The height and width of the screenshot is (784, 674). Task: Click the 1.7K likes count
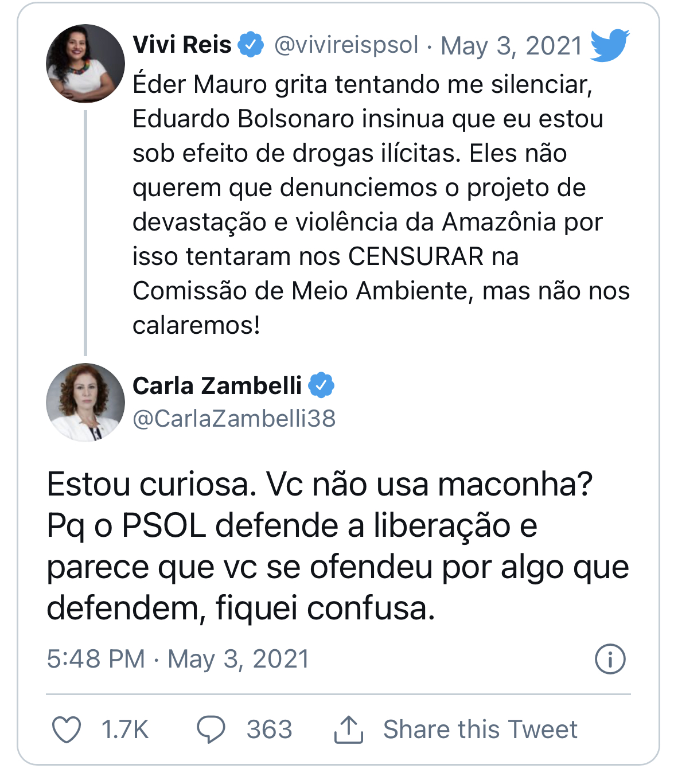124,730
